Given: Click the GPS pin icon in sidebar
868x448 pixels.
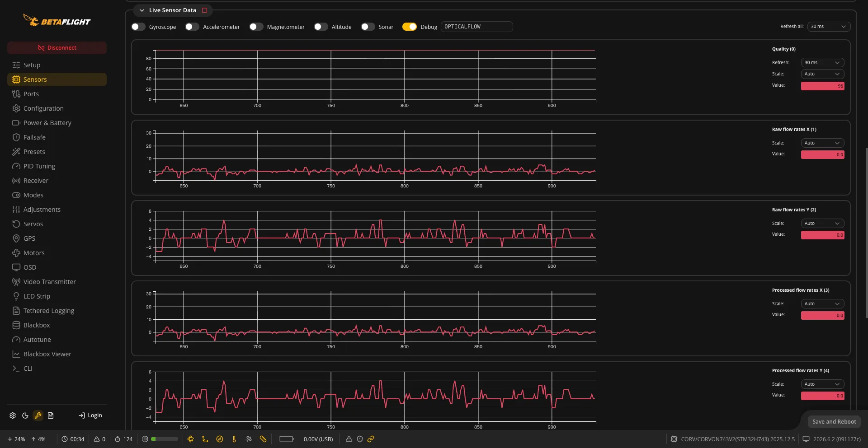Looking at the screenshot, I should click(16, 238).
